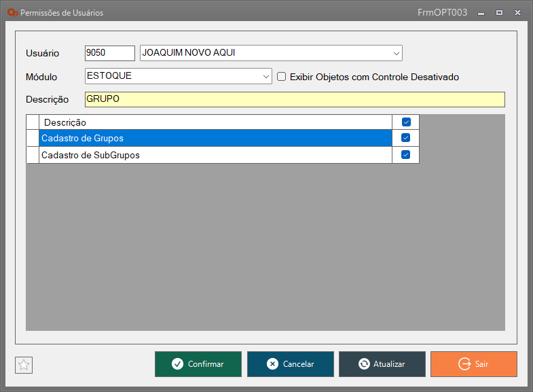Image resolution: width=533 pixels, height=392 pixels.
Task: Maximize the Permissões de Usuários window
Action: [499, 12]
